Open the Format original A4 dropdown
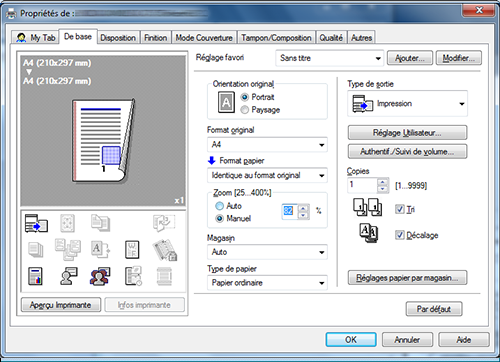Image resolution: width=500 pixels, height=362 pixels. (267, 145)
